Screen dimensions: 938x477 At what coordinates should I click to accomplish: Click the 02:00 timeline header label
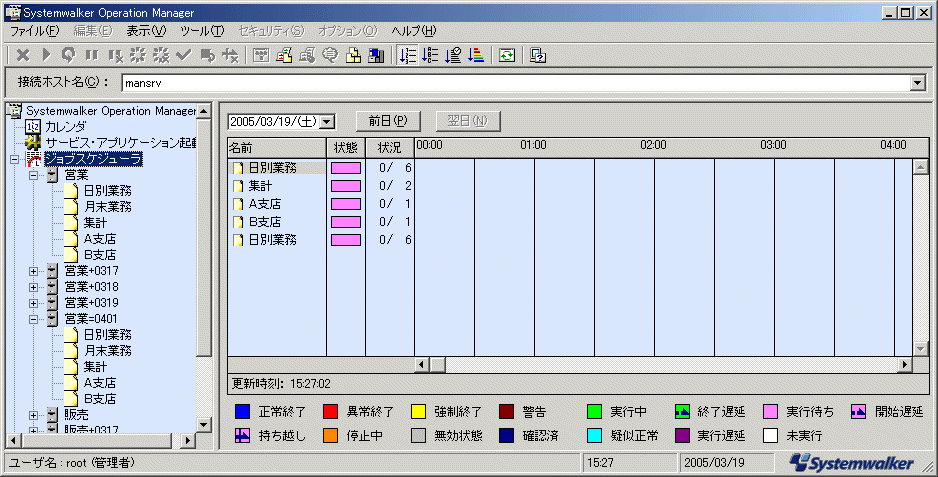coord(653,145)
